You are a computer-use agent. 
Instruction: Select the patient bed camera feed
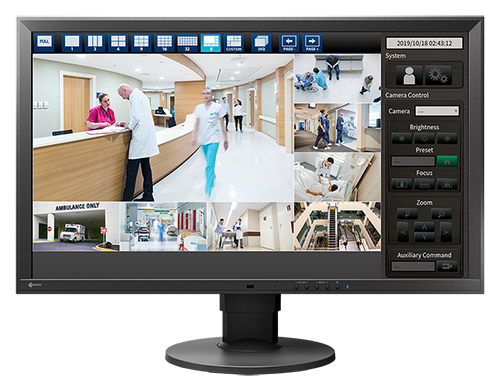coord(337,177)
